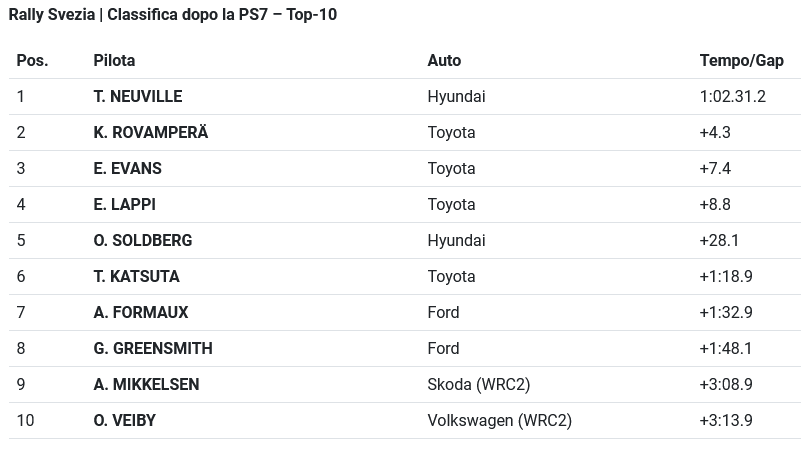Click the 'Auto' column header

point(444,61)
